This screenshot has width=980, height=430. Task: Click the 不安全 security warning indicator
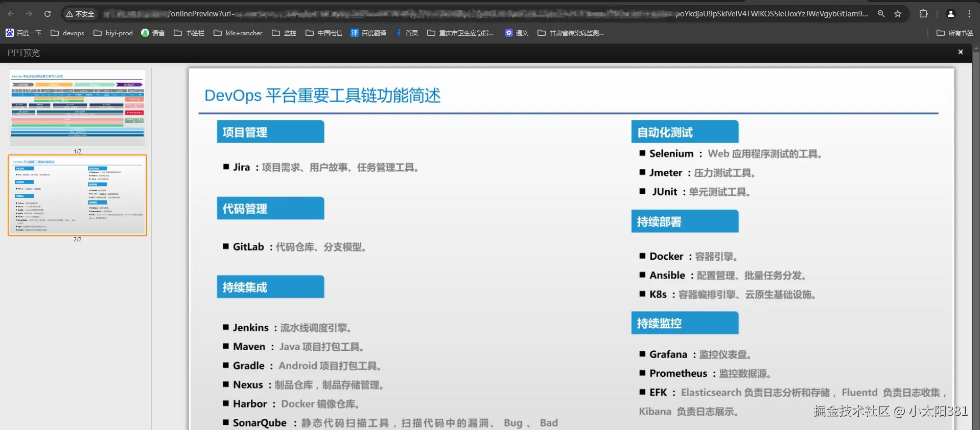pyautogui.click(x=80, y=14)
